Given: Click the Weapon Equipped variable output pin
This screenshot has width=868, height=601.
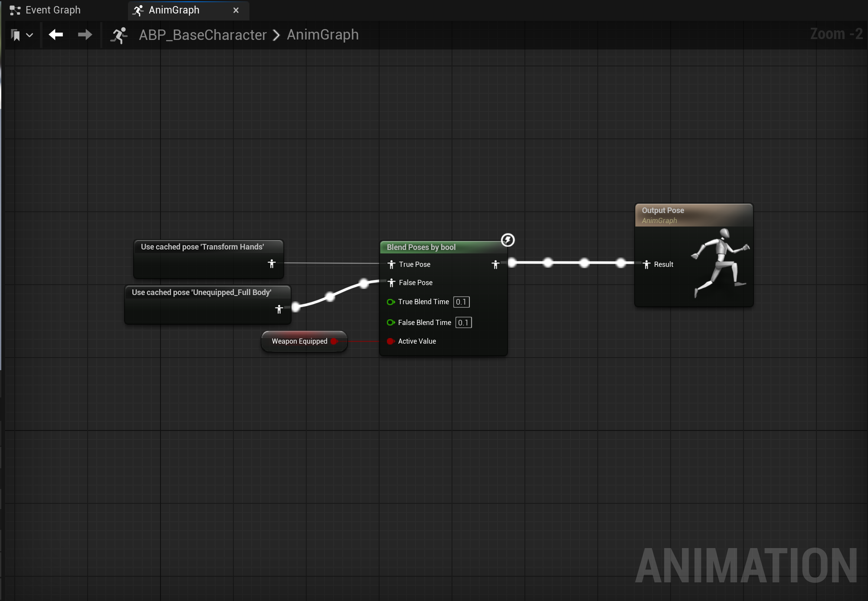Looking at the screenshot, I should [x=334, y=341].
